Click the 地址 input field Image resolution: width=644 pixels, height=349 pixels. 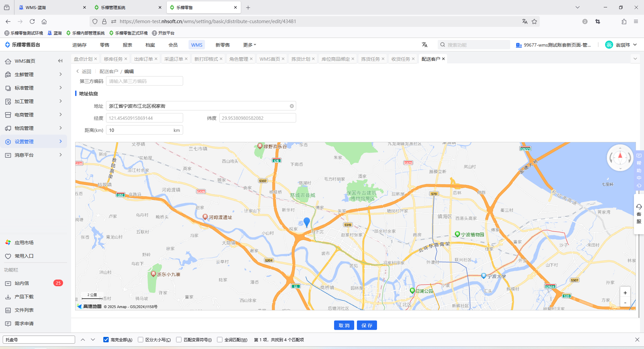(x=201, y=106)
